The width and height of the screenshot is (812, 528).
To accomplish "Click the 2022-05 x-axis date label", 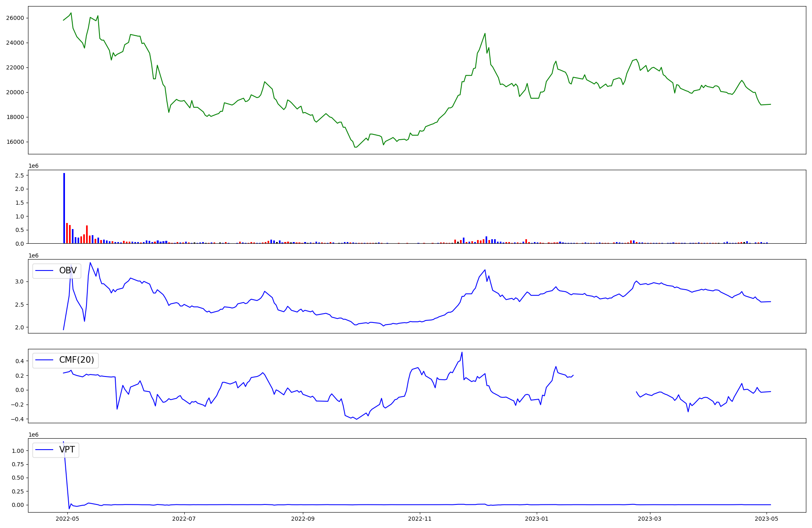I will [67, 519].
